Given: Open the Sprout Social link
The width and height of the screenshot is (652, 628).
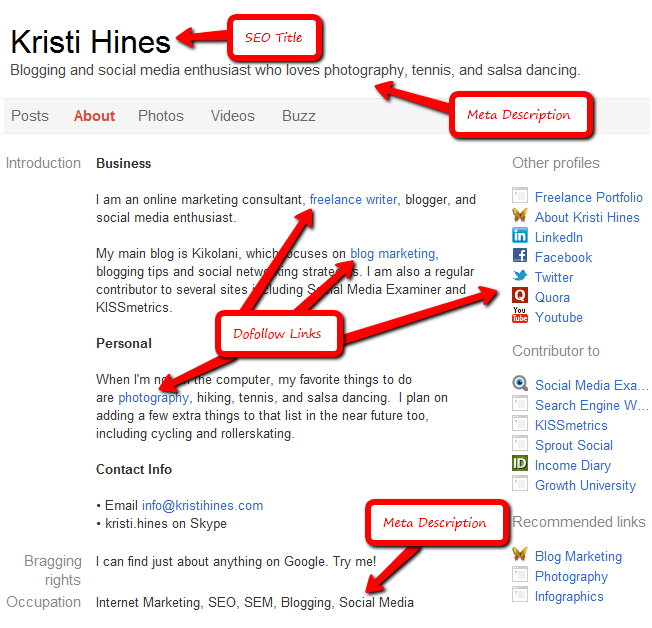Looking at the screenshot, I should point(574,445).
